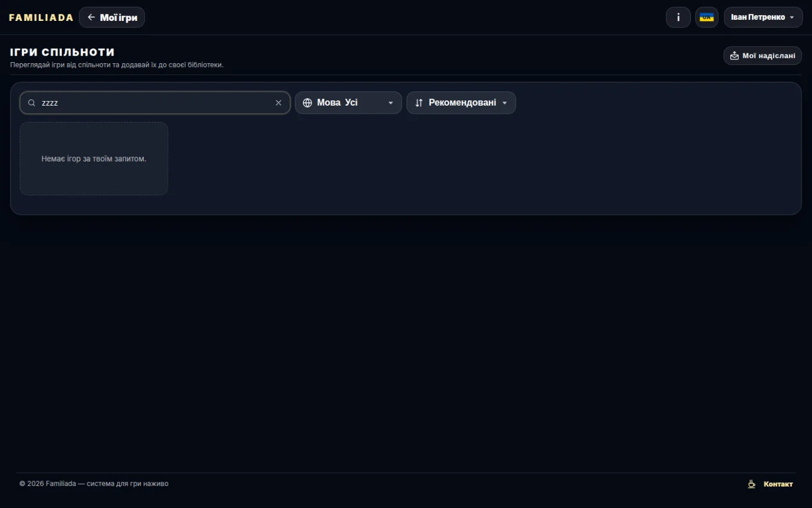
Task: Clear the search field with X
Action: tap(278, 103)
